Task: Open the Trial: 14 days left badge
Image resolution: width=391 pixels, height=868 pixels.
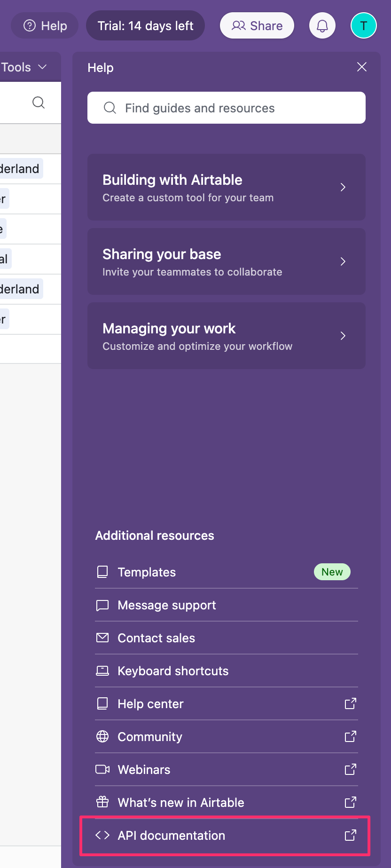Action: [145, 25]
